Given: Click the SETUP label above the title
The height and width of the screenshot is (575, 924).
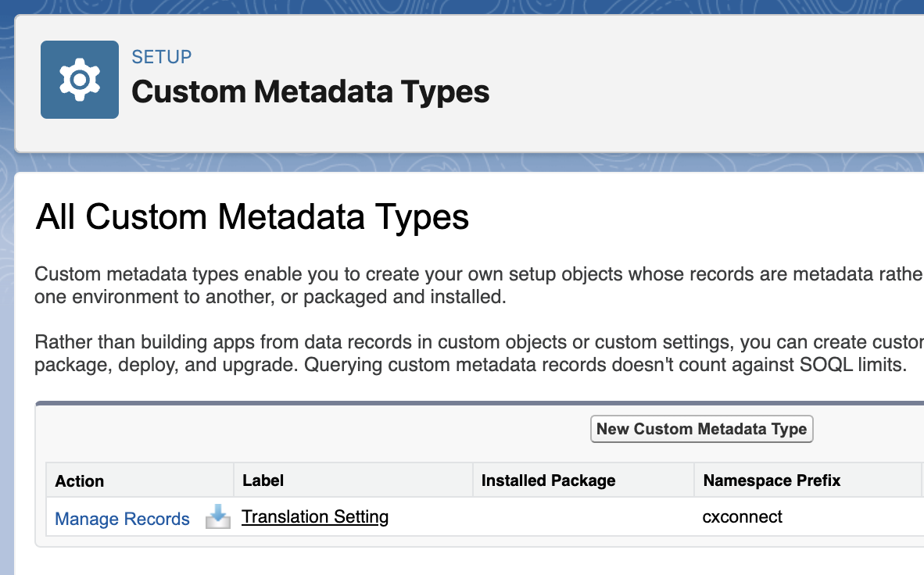Looking at the screenshot, I should (x=162, y=57).
